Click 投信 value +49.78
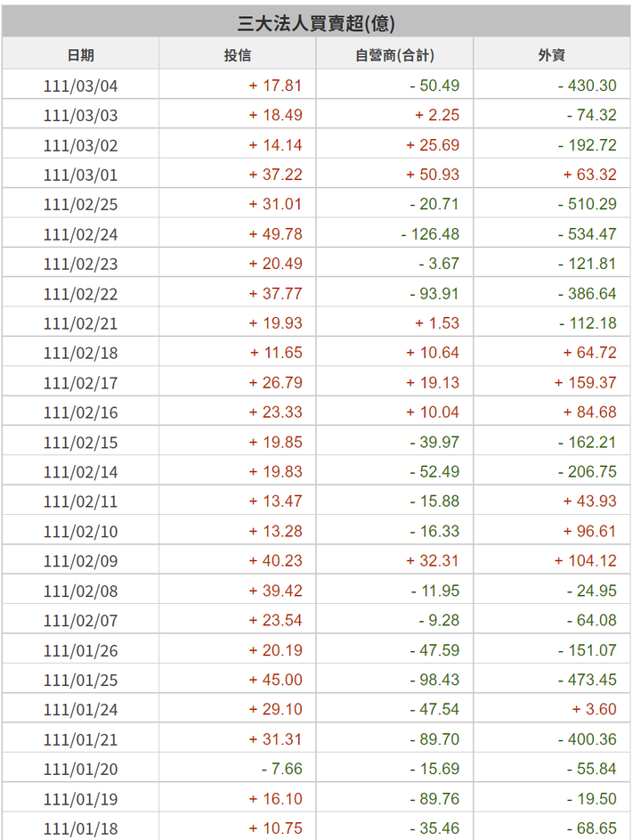Screen dimensions: 641x840 click(x=275, y=234)
